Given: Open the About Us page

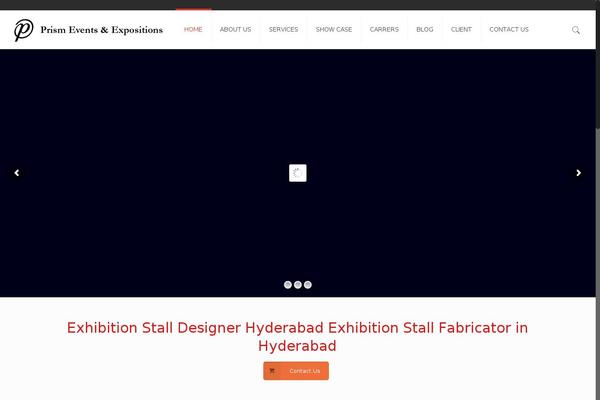Looking at the screenshot, I should [235, 29].
